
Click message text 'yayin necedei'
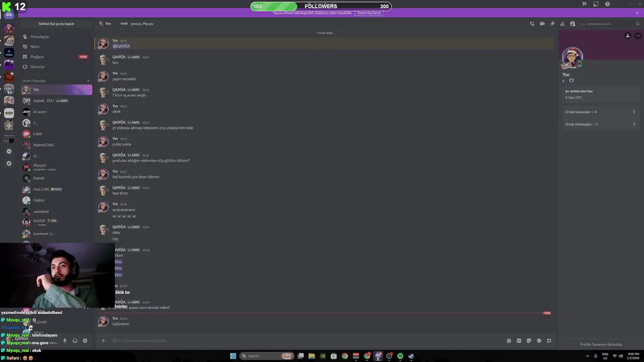coord(124,79)
